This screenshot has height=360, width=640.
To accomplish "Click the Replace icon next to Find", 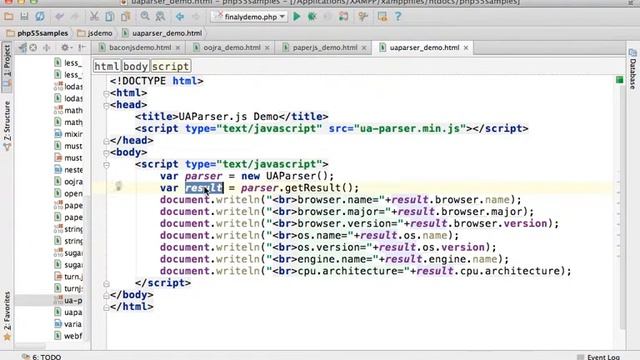I will [x=160, y=17].
